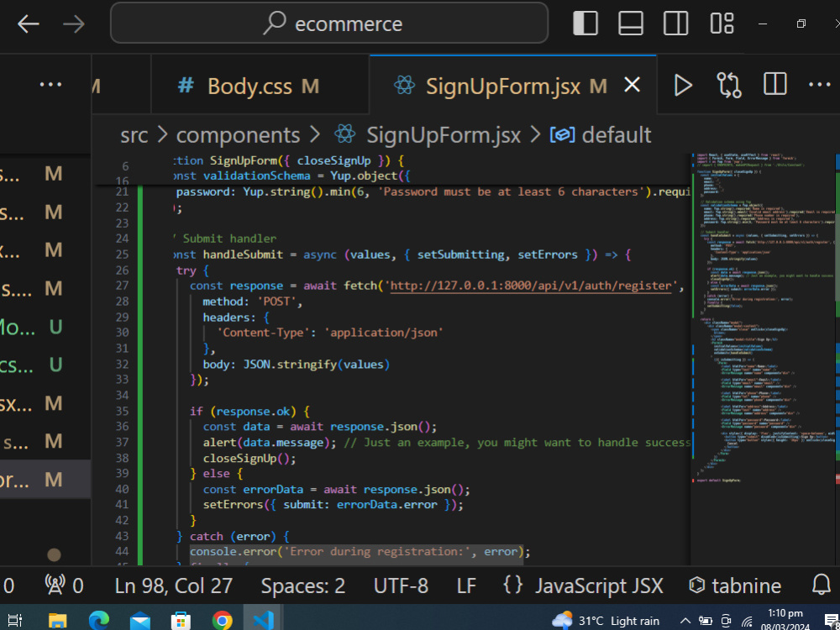The height and width of the screenshot is (630, 840).
Task: Select modified file row 'sx...'
Action: [x=45, y=403]
